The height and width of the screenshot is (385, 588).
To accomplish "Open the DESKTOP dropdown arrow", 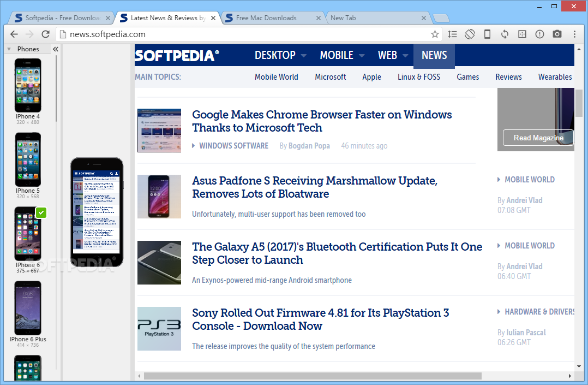I will (x=304, y=56).
